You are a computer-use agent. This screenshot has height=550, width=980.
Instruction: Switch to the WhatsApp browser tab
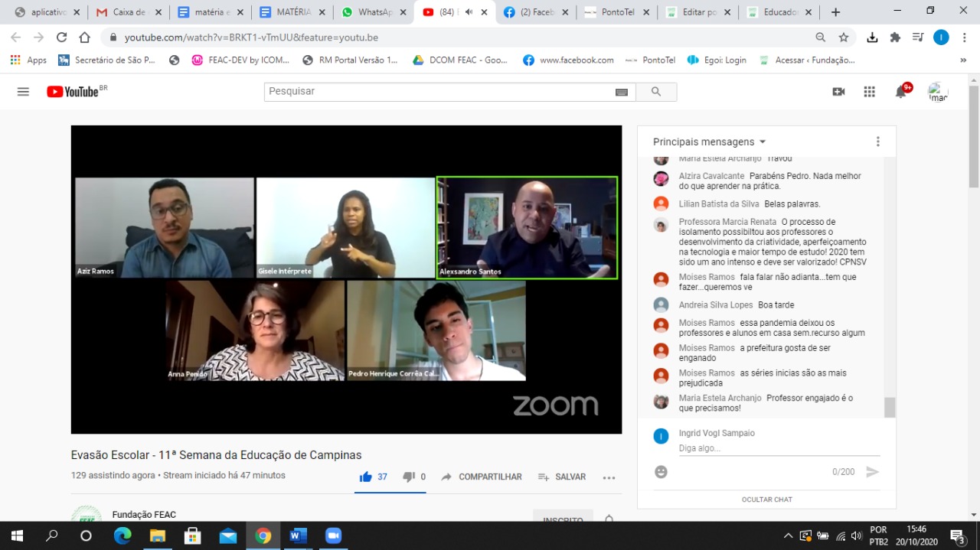pos(374,12)
